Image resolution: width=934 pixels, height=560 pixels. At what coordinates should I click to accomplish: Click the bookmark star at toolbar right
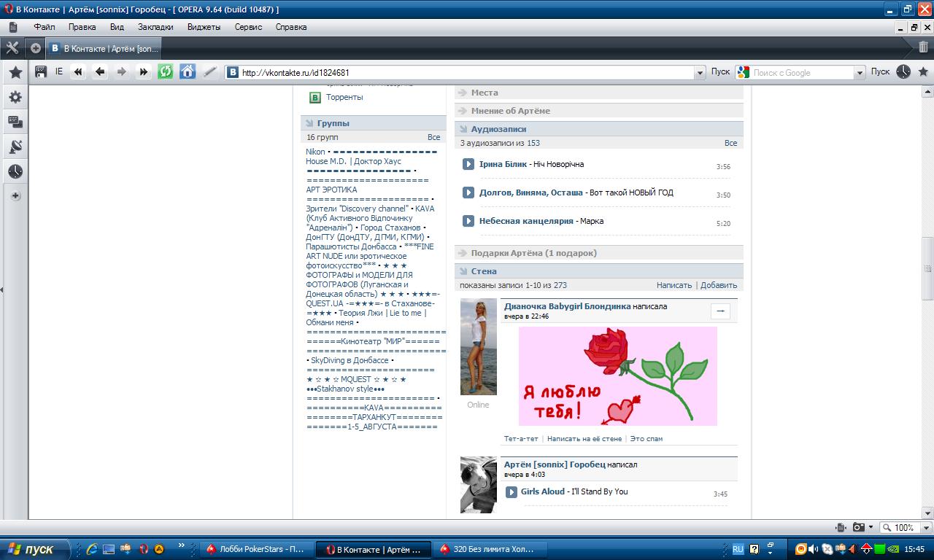pos(923,71)
